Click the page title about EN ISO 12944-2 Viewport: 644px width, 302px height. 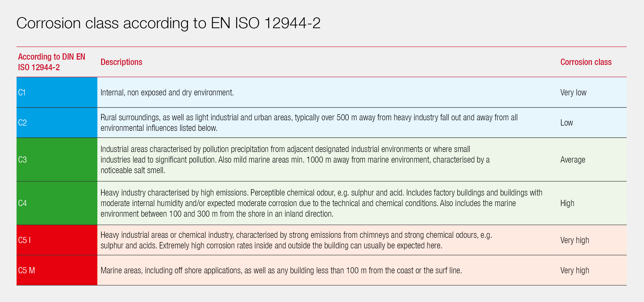[x=168, y=23]
